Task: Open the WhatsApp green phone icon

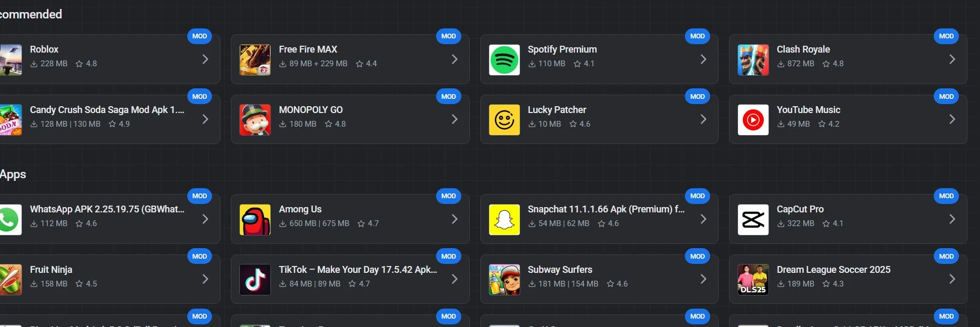Action: pos(11,220)
